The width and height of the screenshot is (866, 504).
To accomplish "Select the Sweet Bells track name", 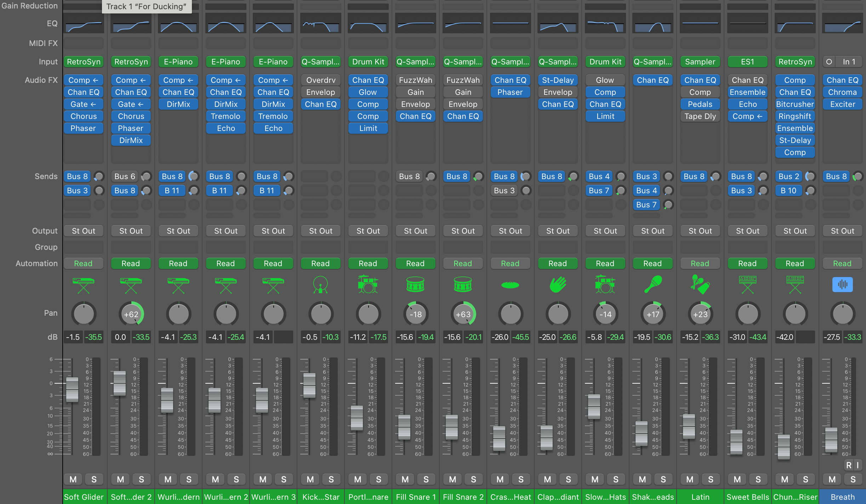I will (747, 497).
